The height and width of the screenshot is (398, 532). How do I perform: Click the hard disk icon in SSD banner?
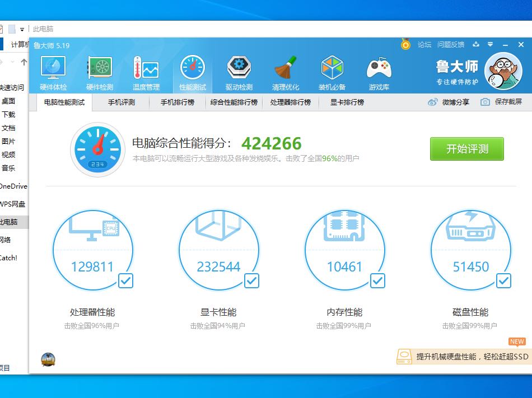click(x=404, y=357)
